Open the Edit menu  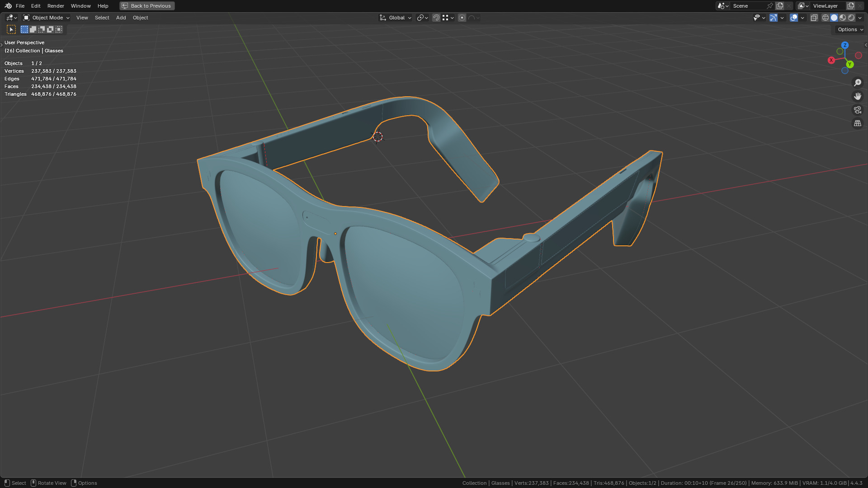(36, 6)
